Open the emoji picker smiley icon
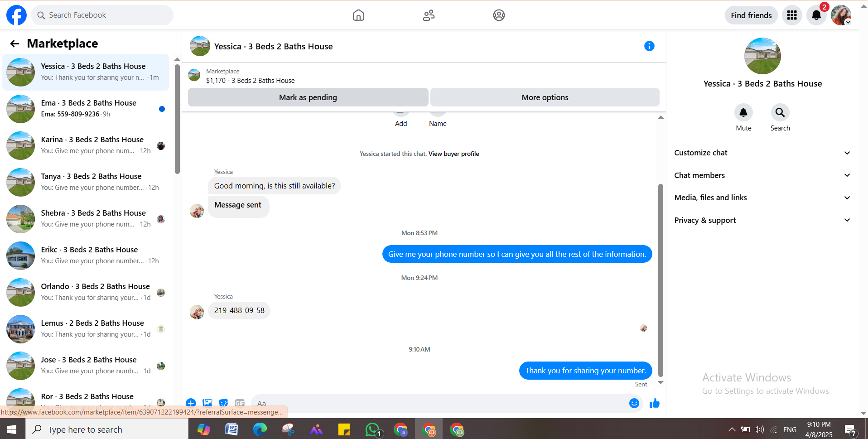 [x=634, y=403]
